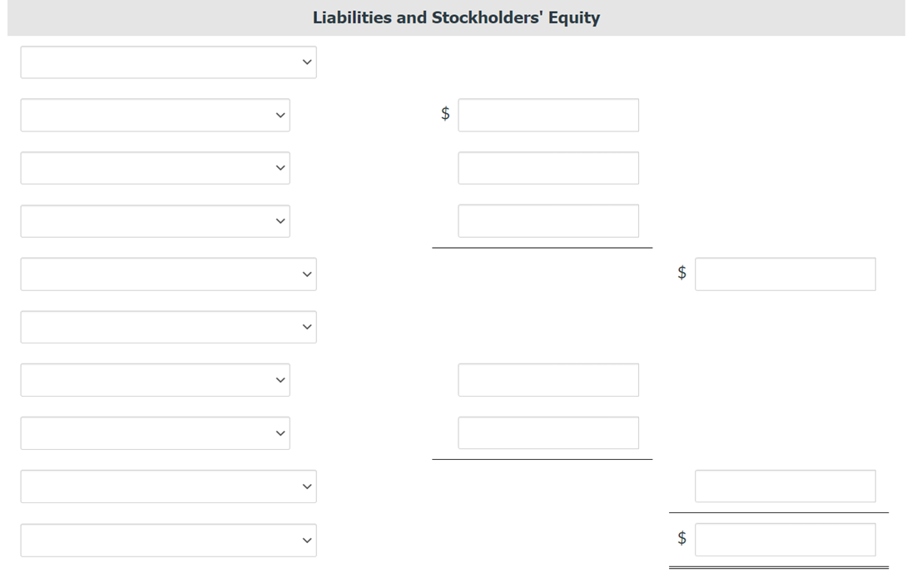Expand the bottommost dropdown on the page
This screenshot has height=588, width=907.
coord(168,540)
